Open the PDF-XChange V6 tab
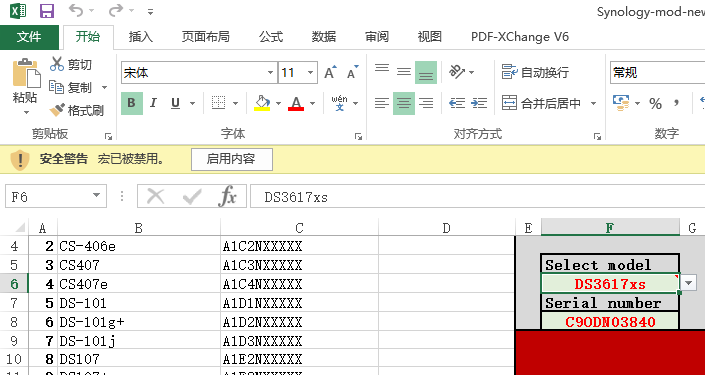This screenshot has width=705, height=375. tap(520, 37)
